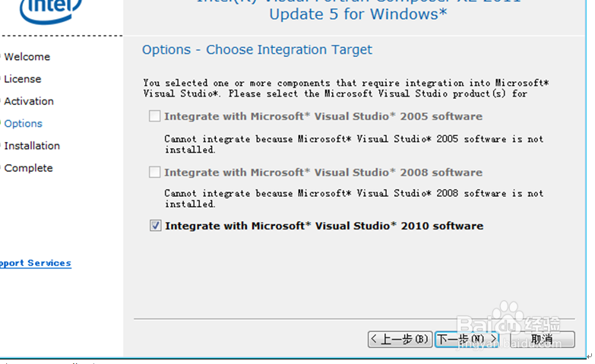595x364 pixels.
Task: Click the Visual Studio 2005 software label
Action: pos(323,116)
